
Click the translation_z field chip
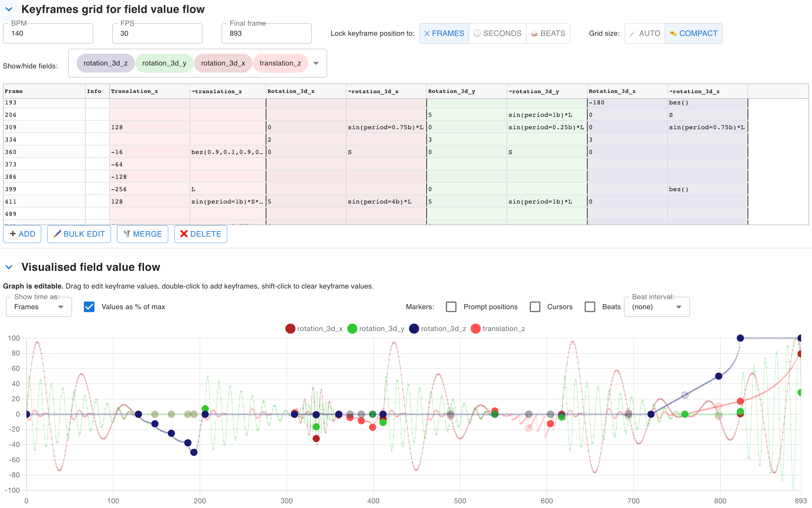pyautogui.click(x=281, y=63)
